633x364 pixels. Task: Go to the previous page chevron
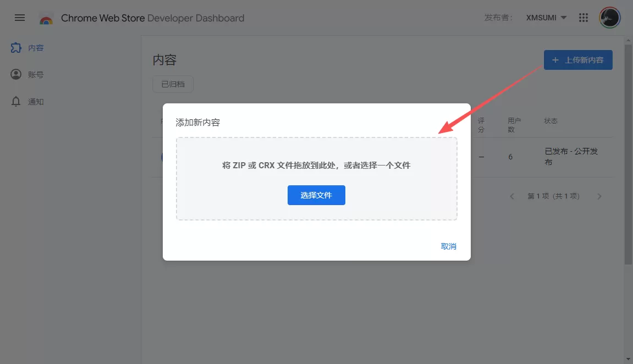pos(512,196)
